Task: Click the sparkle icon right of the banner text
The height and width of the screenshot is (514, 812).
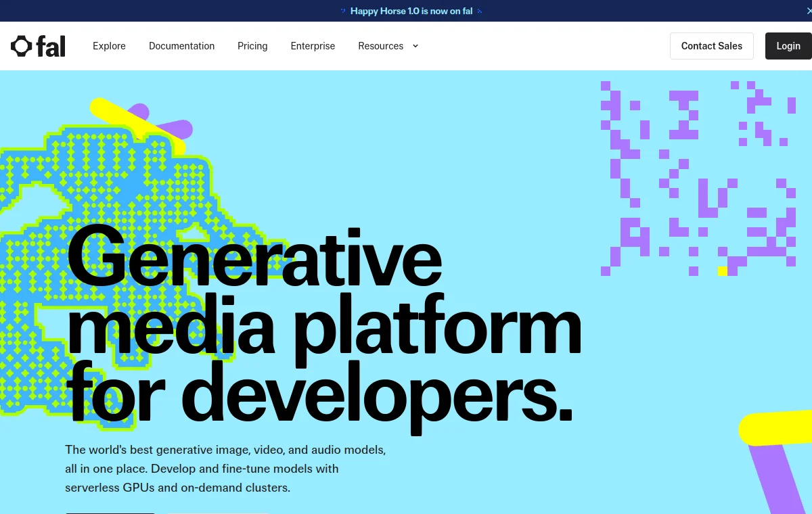Action: 480,11
